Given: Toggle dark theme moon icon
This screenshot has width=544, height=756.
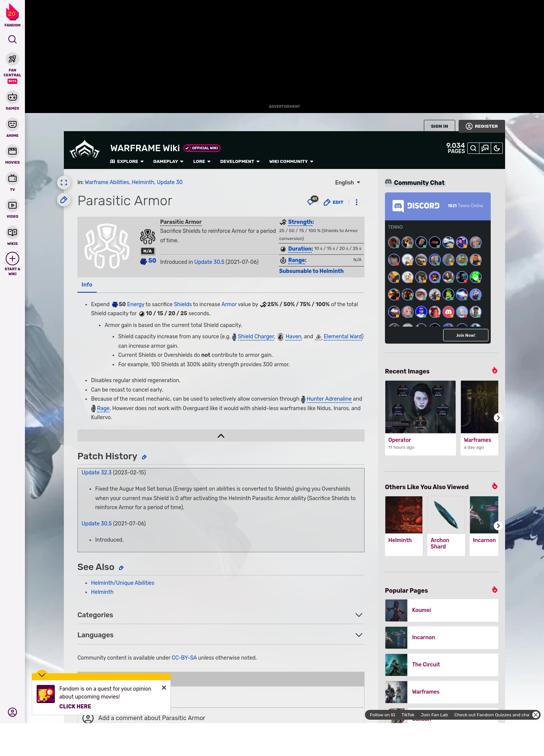Looking at the screenshot, I should [x=497, y=148].
